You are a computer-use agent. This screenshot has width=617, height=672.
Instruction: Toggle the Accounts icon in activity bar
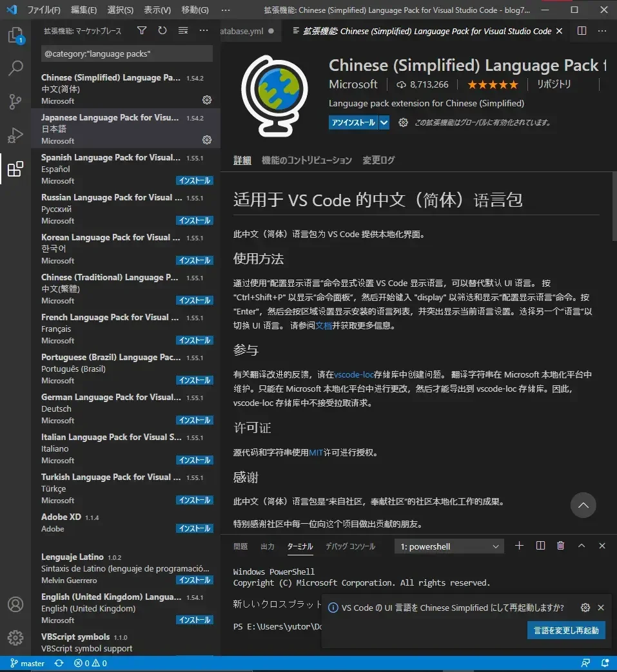pos(15,604)
